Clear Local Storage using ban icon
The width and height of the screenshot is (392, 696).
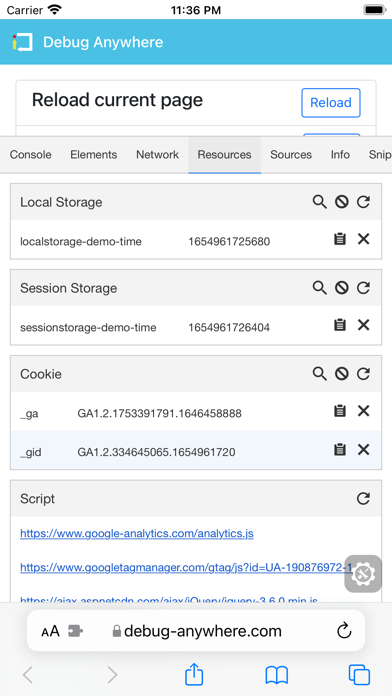tap(341, 202)
